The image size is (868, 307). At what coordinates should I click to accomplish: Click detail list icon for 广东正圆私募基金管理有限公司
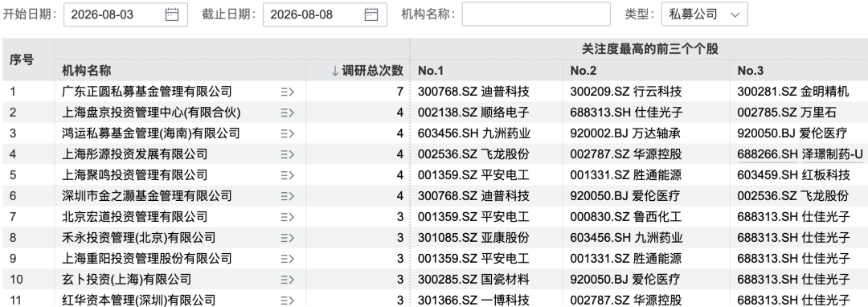(287, 92)
